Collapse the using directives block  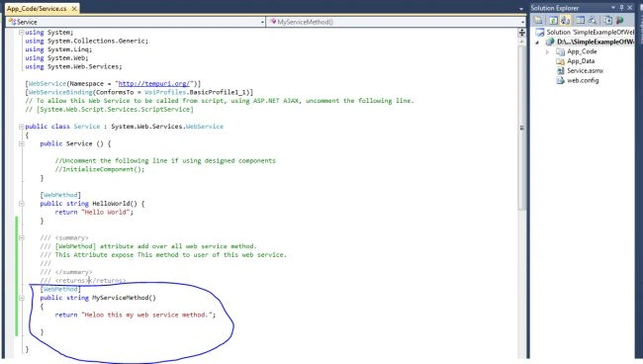tap(22, 33)
